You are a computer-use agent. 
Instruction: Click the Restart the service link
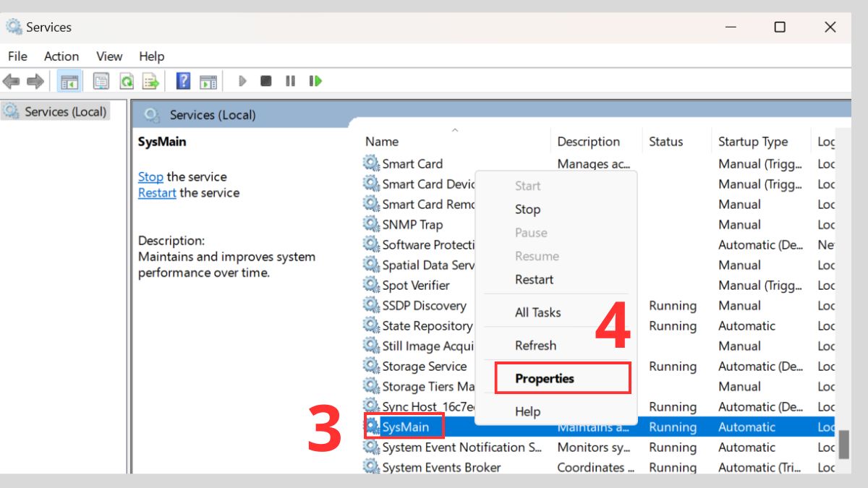pyautogui.click(x=157, y=193)
